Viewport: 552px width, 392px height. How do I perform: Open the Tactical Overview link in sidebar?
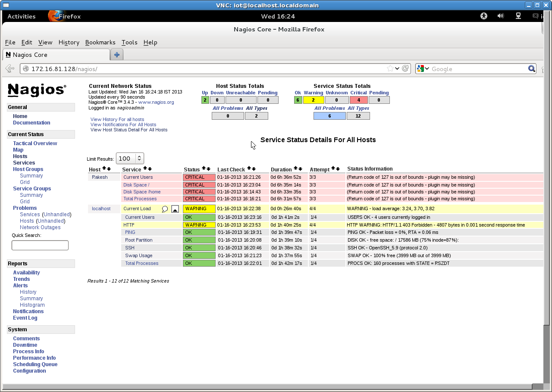pos(35,143)
